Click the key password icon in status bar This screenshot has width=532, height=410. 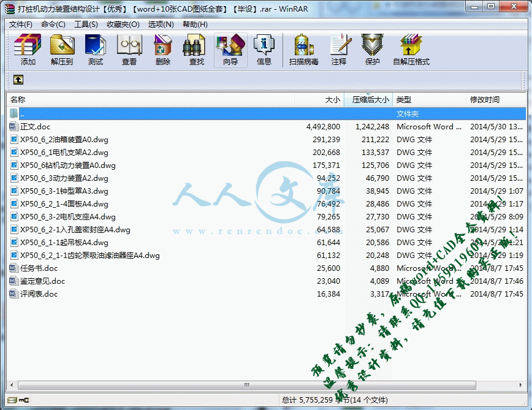click(24, 400)
